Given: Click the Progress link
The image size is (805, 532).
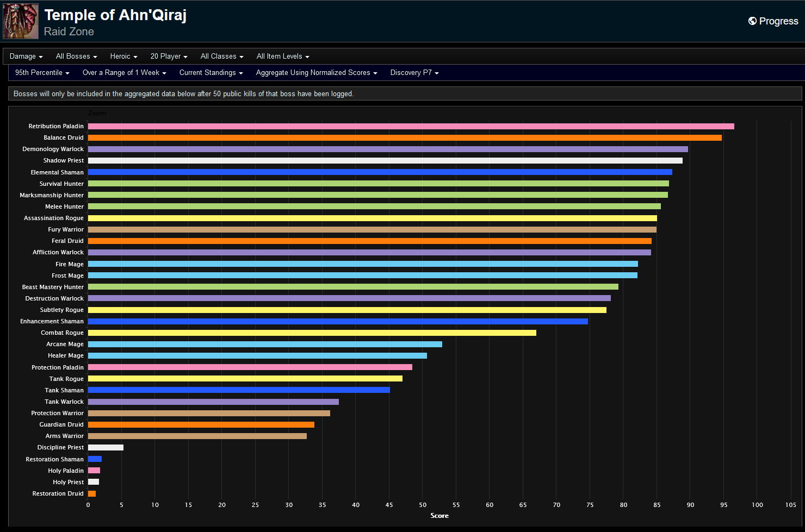Looking at the screenshot, I should (x=778, y=21).
